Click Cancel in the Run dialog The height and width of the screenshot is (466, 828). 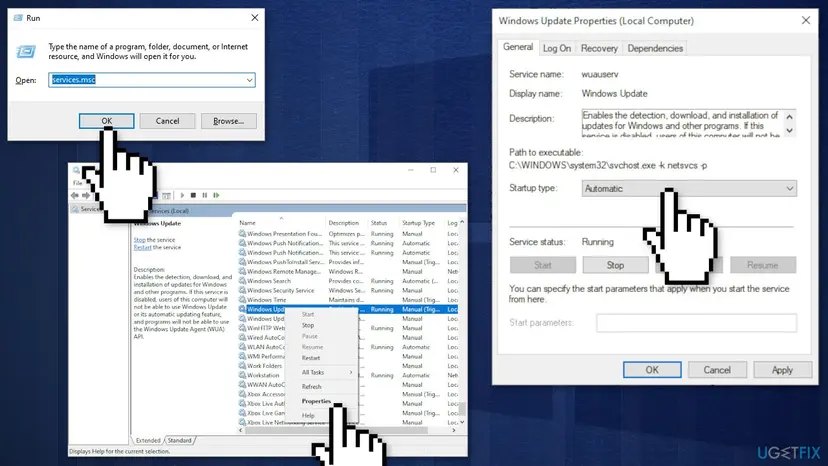(x=167, y=121)
